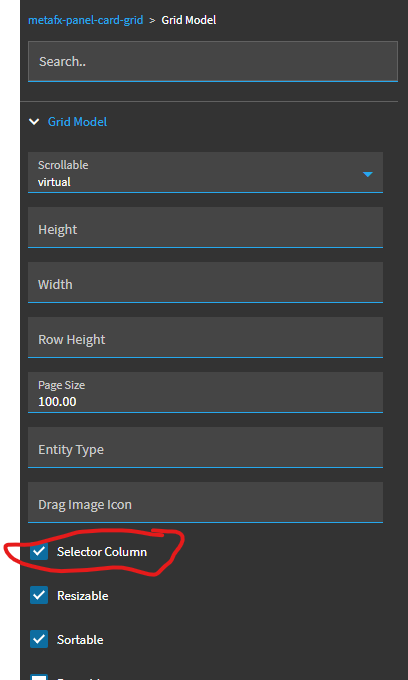The image size is (408, 680).
Task: Click the Selector Column label text
Action: [102, 552]
